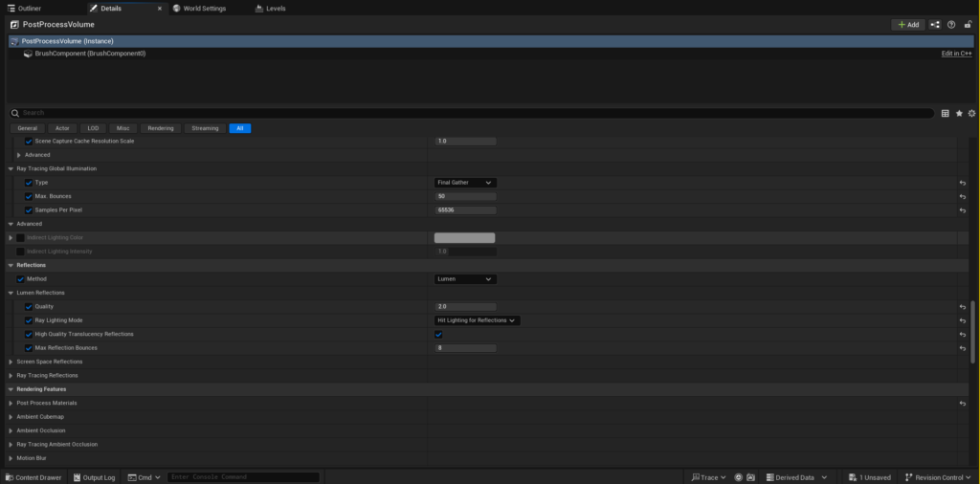The width and height of the screenshot is (980, 484).
Task: Switch to the Levels tab
Action: [x=271, y=8]
